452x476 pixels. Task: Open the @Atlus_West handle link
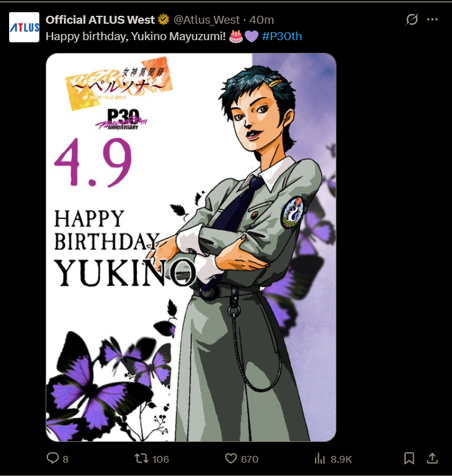click(x=207, y=19)
